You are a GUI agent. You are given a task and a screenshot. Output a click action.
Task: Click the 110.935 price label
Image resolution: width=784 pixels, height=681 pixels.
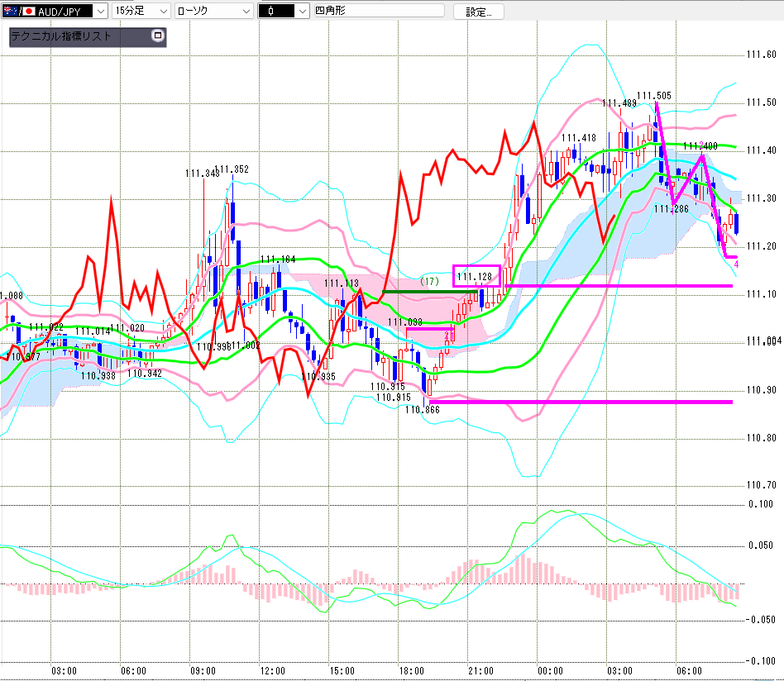318,377
